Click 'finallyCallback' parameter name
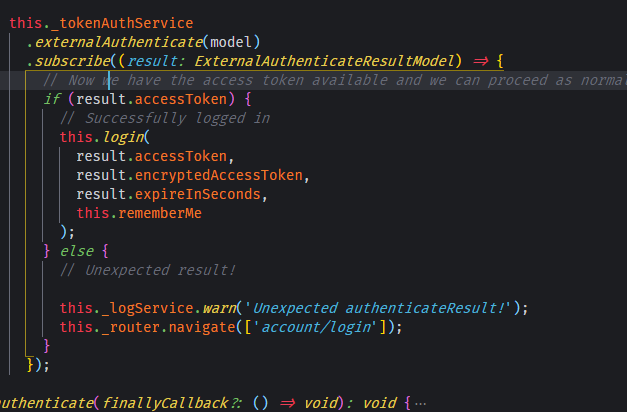This screenshot has width=627, height=412. tap(165, 403)
